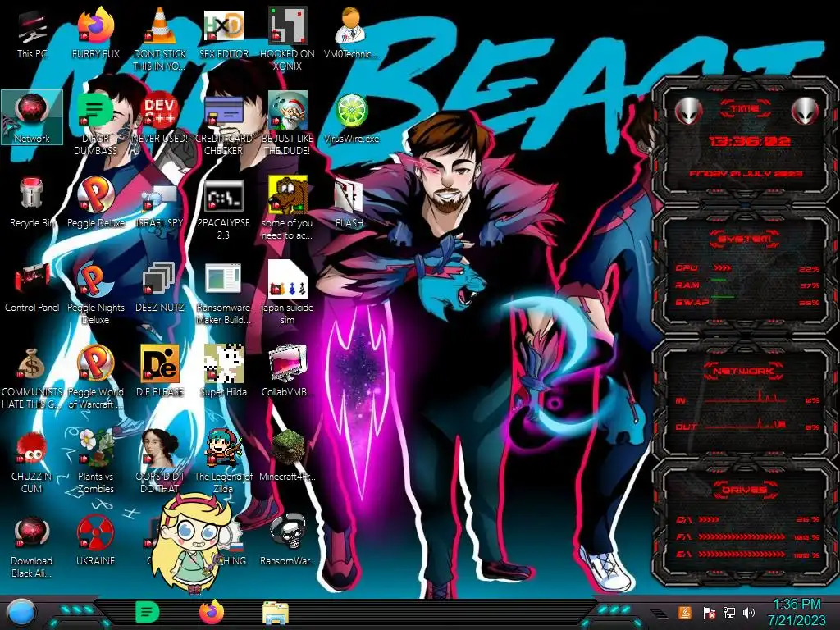The height and width of the screenshot is (630, 840).
Task: Open the Minecraft4Fr... grass block icon
Action: [288, 456]
